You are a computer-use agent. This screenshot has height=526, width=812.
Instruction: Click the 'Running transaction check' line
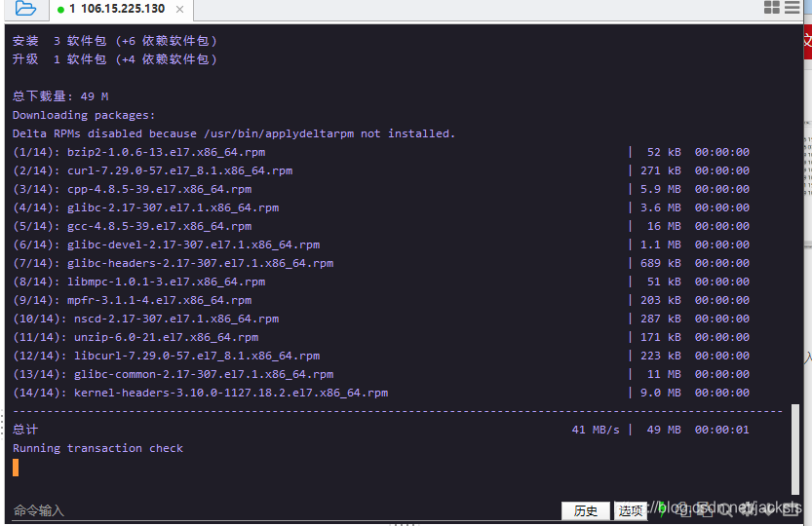pyautogui.click(x=97, y=448)
